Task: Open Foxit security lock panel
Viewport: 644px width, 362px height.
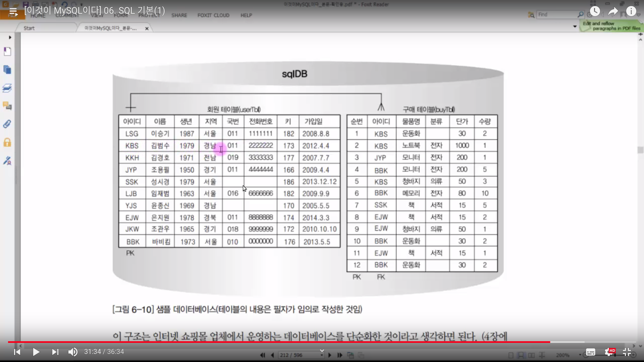Action: (x=7, y=142)
